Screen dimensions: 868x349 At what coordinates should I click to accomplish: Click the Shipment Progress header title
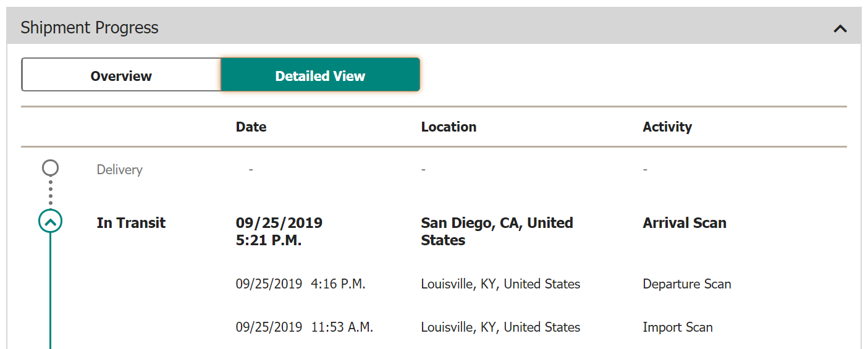pyautogui.click(x=90, y=28)
